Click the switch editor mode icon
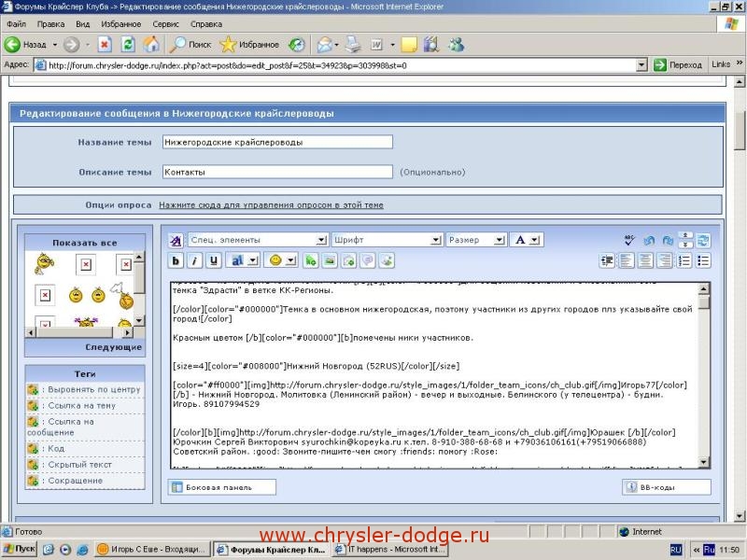747x560 pixels. click(703, 240)
